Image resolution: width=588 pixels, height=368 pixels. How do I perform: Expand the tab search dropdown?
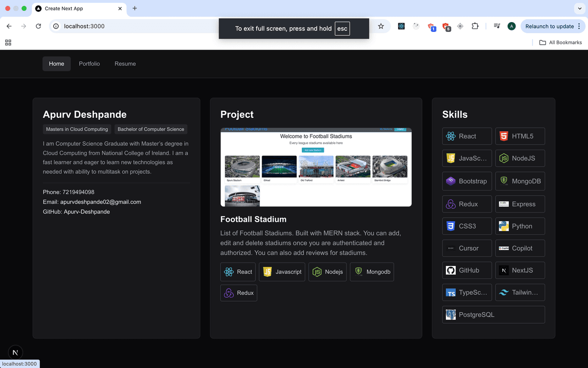pyautogui.click(x=580, y=8)
